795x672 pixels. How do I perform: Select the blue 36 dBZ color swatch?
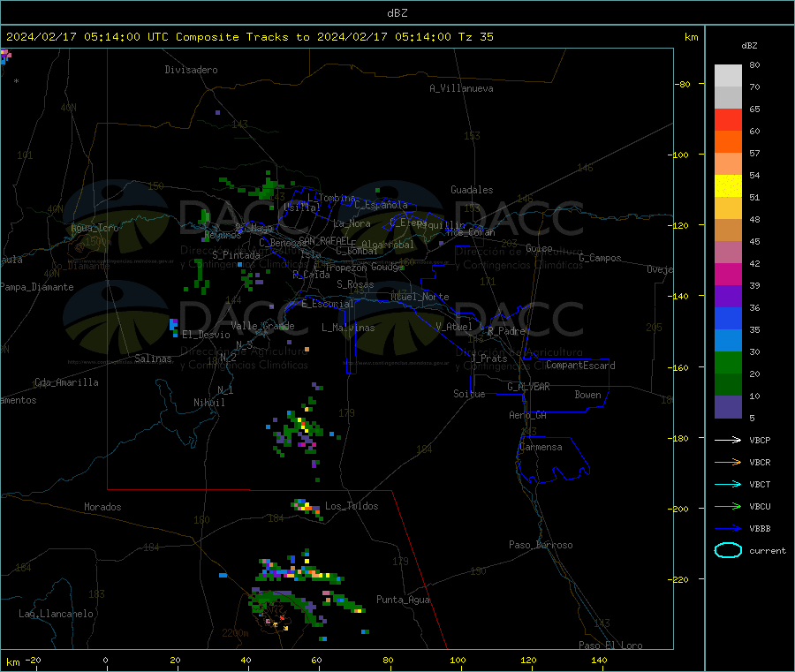728,318
